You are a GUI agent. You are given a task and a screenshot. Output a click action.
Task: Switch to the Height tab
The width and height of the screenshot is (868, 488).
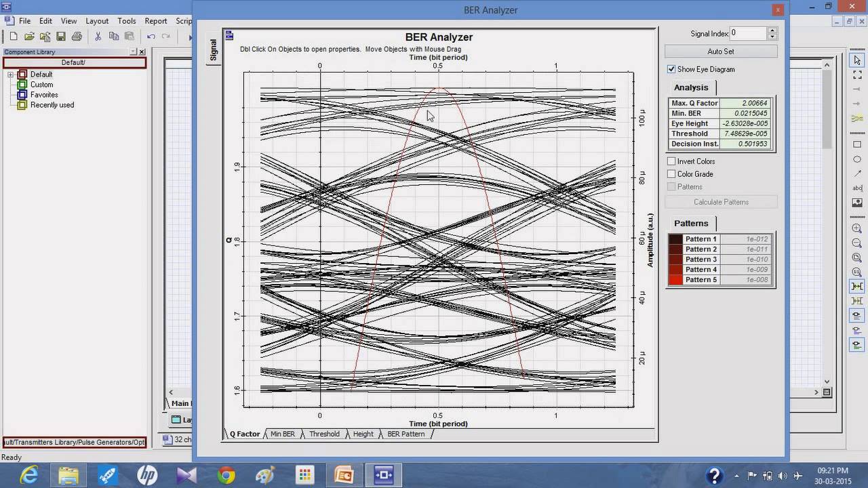[363, 434]
